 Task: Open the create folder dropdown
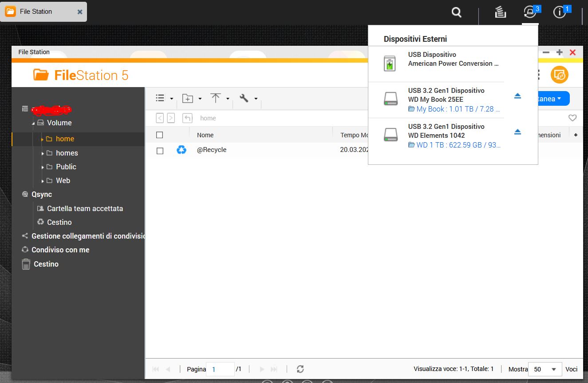pyautogui.click(x=192, y=99)
